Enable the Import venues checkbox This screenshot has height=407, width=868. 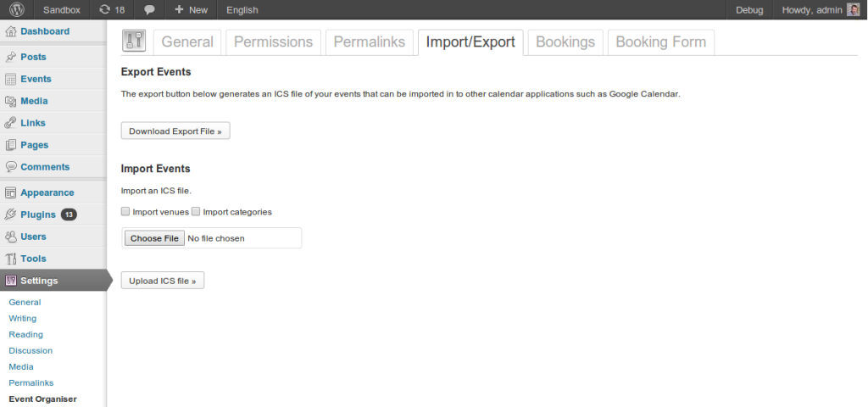pyautogui.click(x=125, y=211)
